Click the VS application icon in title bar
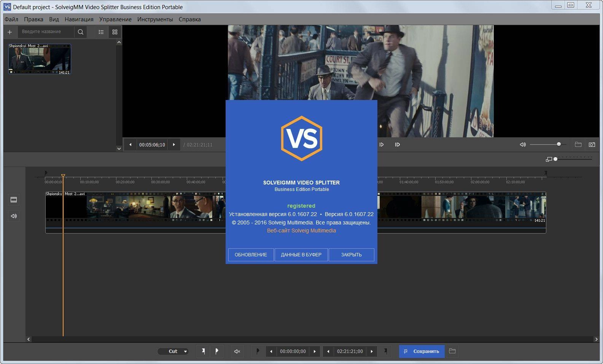603x364 pixels. pos(7,7)
